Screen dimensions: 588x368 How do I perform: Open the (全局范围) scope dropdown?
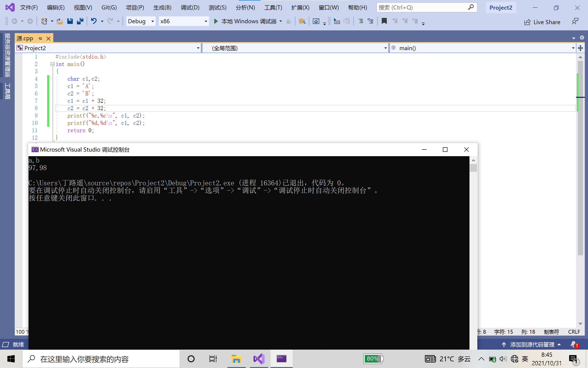(295, 48)
